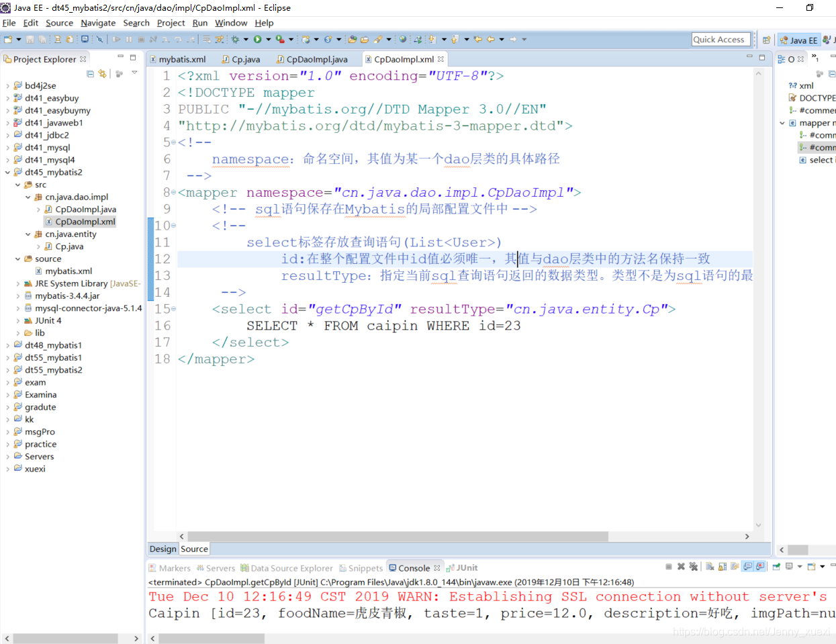Screen dimensions: 836x644
Task: Switch to the mybatis.xml editor tab
Action: [179, 59]
